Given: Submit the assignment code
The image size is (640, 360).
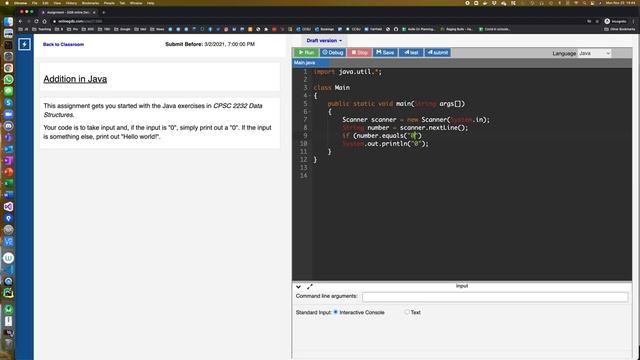Looking at the screenshot, I should point(438,53).
